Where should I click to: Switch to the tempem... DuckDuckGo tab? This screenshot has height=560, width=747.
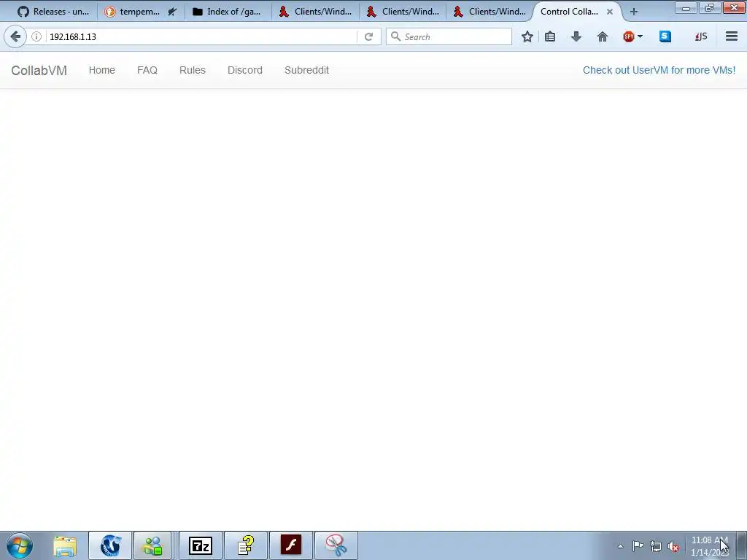pyautogui.click(x=139, y=12)
